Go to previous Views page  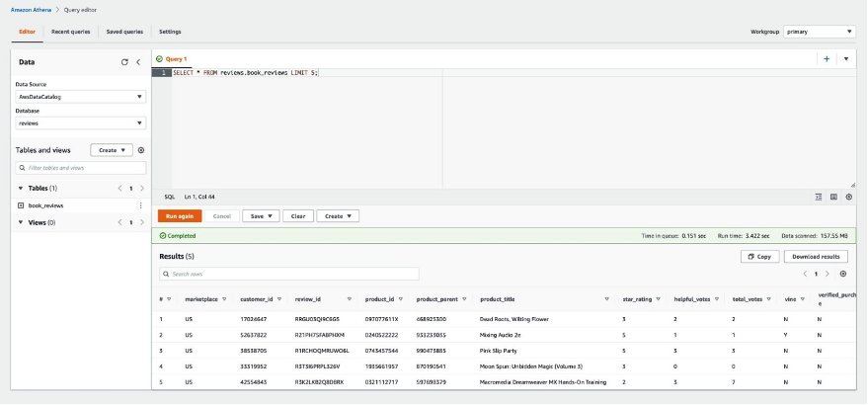pyautogui.click(x=119, y=222)
